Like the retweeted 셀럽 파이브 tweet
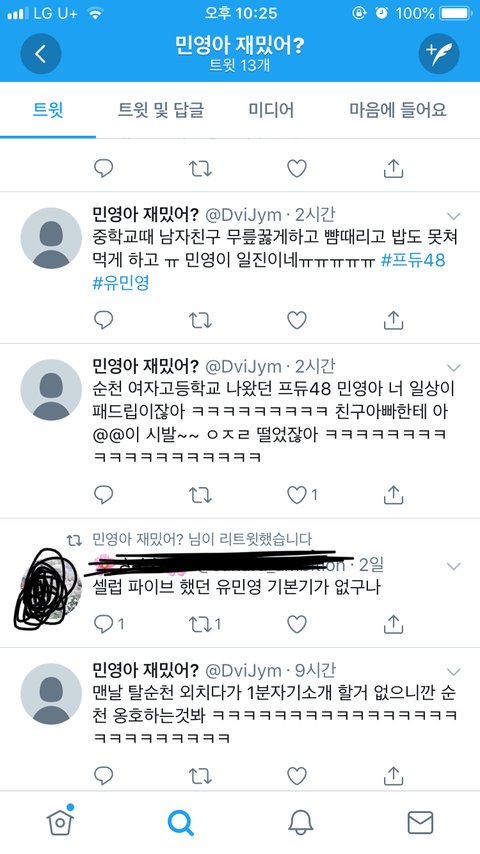Viewport: 480px width, 854px height. pos(297,624)
